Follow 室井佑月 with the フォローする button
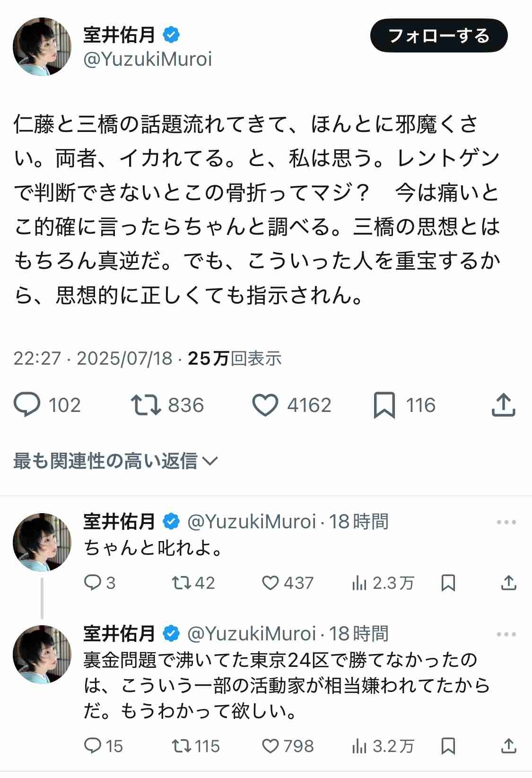Image resolution: width=532 pixels, height=778 pixels. point(438,36)
